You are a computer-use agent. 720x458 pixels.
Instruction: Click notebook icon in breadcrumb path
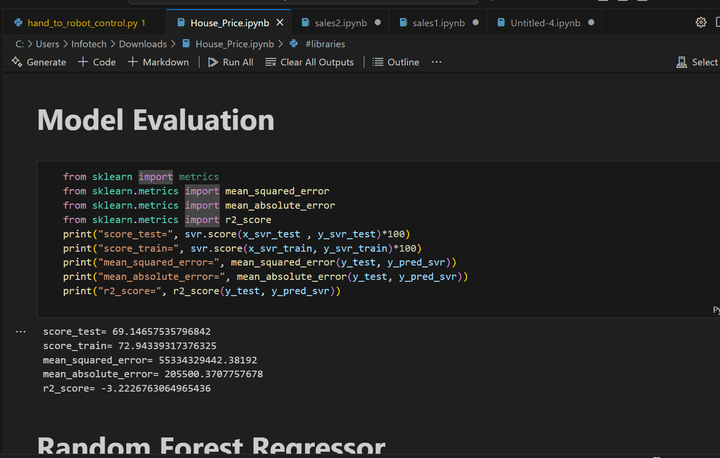coord(186,44)
